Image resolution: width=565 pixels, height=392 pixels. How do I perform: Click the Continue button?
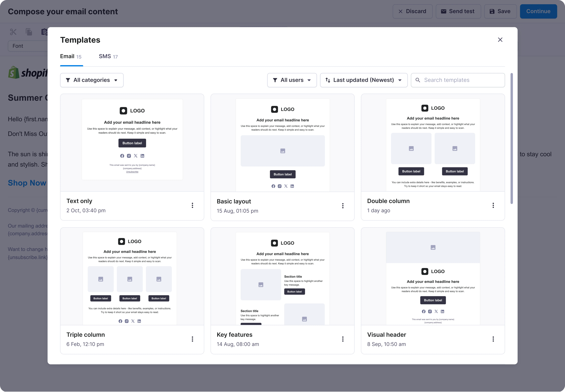[538, 11]
